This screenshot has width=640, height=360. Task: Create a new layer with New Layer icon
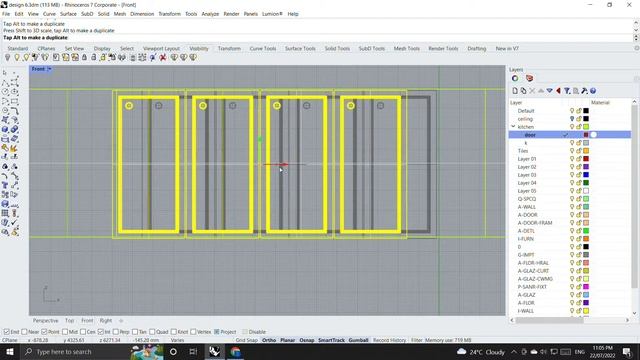click(515, 91)
